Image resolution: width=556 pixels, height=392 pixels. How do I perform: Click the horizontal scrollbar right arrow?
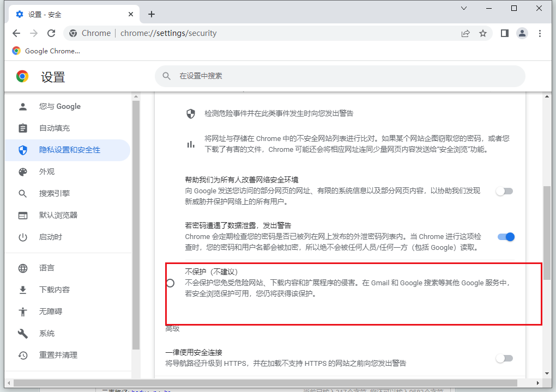tap(538, 383)
